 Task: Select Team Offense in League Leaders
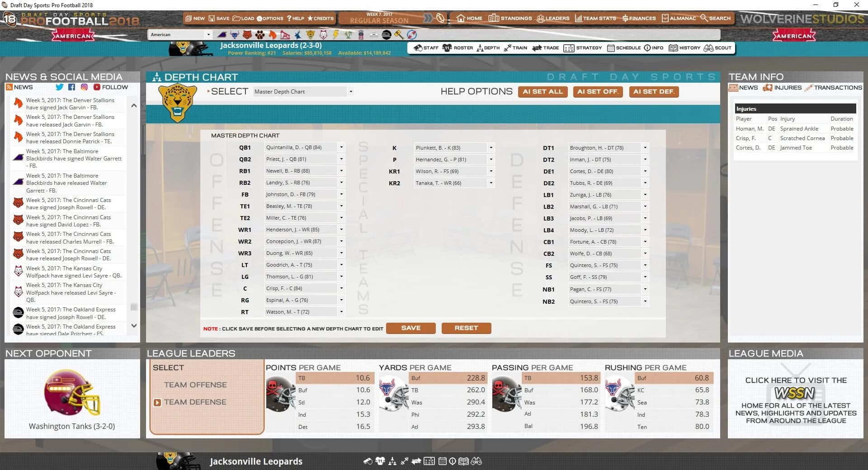[x=196, y=385]
